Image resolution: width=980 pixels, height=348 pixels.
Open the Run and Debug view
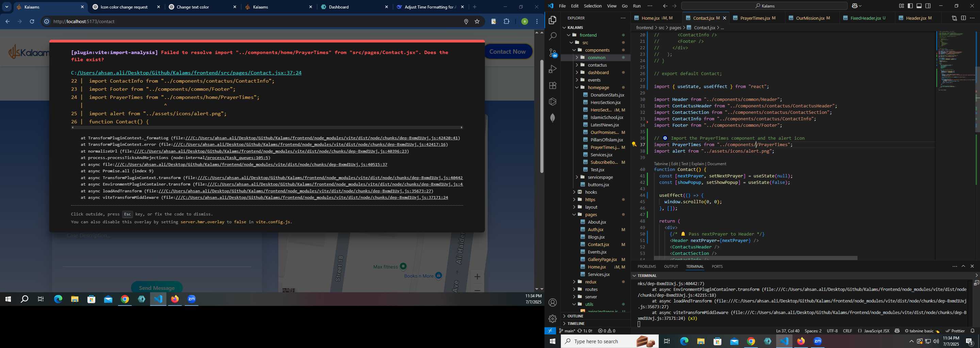point(552,69)
